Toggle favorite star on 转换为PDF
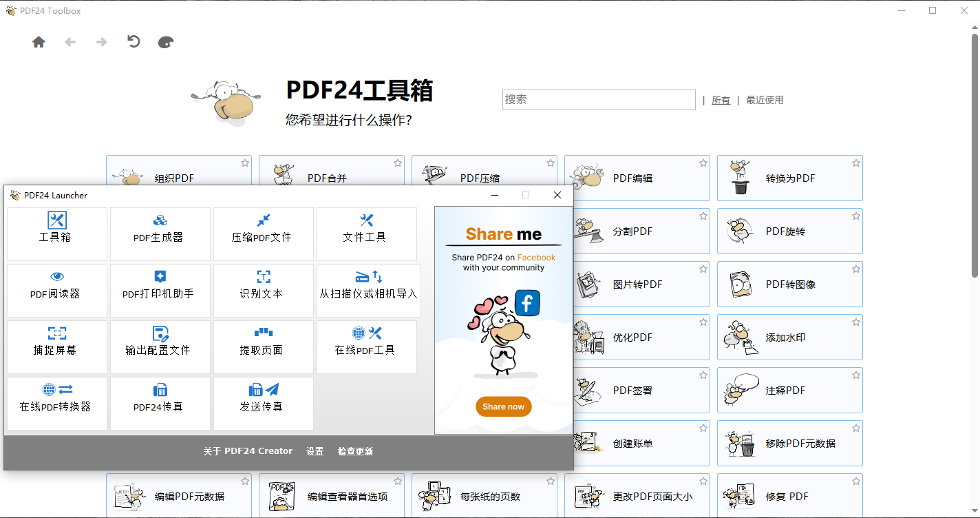Viewport: 980px width, 518px height. [856, 163]
